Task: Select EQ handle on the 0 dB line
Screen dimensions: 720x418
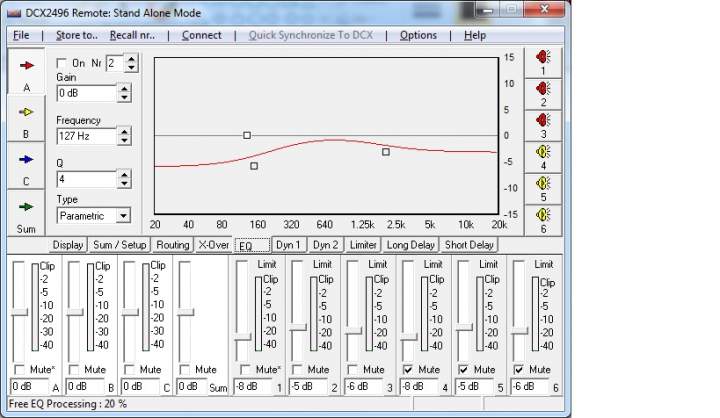Action: [x=247, y=136]
